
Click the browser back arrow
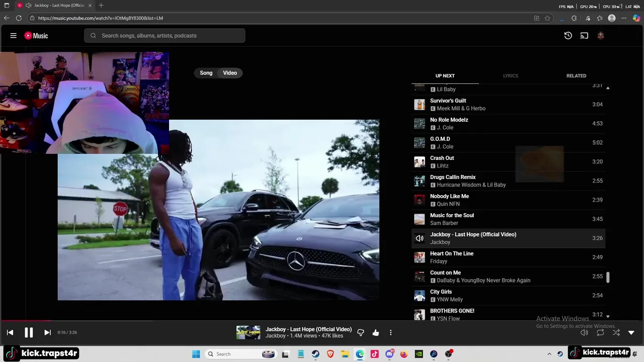pos(7,18)
